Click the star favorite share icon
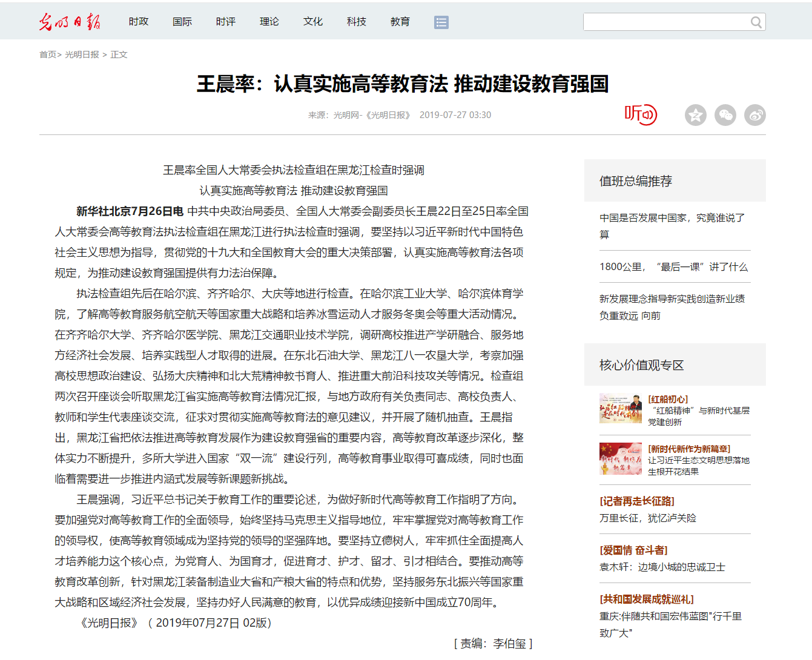The image size is (812, 660). tap(695, 115)
